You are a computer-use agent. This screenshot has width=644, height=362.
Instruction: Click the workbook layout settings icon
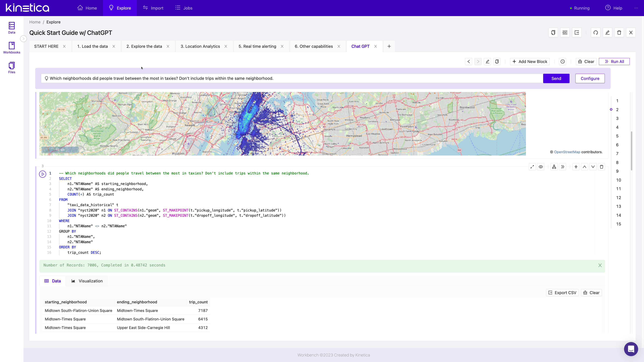[x=565, y=33]
